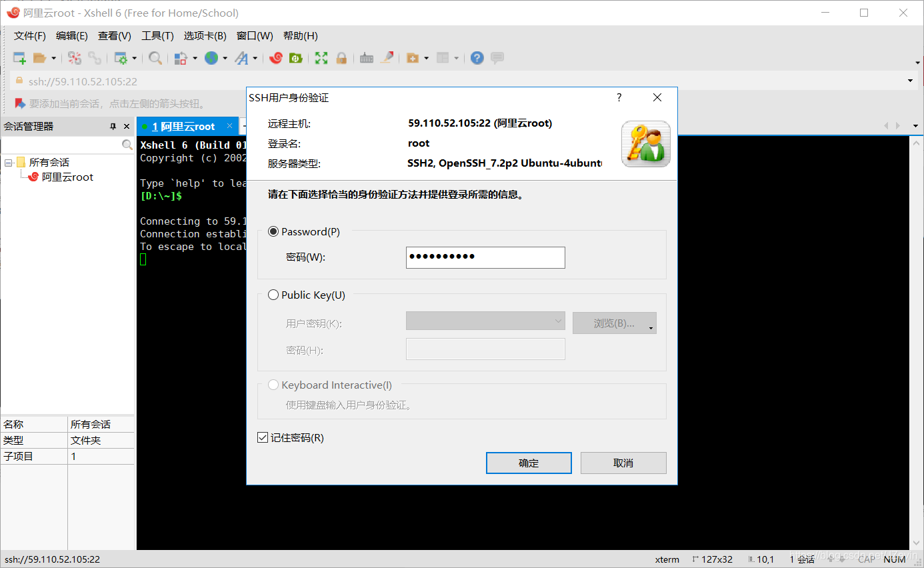The height and width of the screenshot is (568, 924).
Task: Click the Font toolbar icon
Action: coord(241,58)
